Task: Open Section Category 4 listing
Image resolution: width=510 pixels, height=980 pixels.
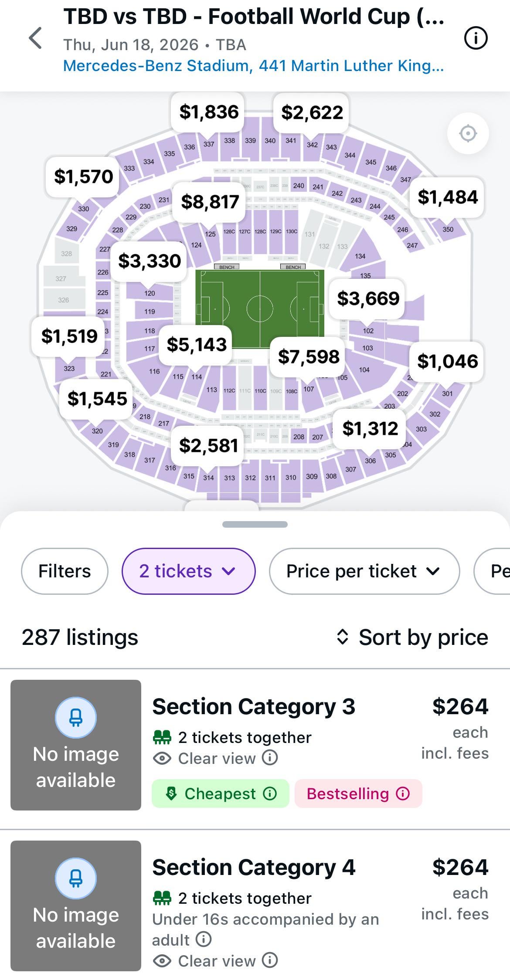Action: click(x=253, y=868)
